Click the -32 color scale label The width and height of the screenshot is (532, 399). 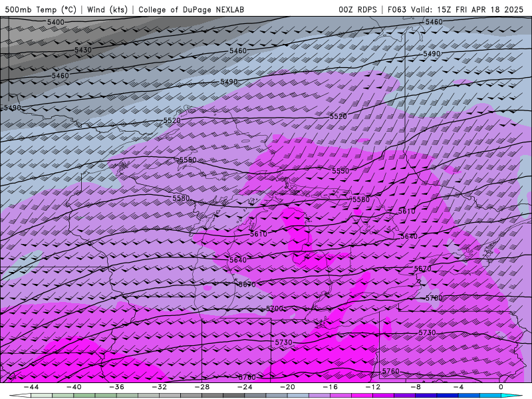(160, 387)
